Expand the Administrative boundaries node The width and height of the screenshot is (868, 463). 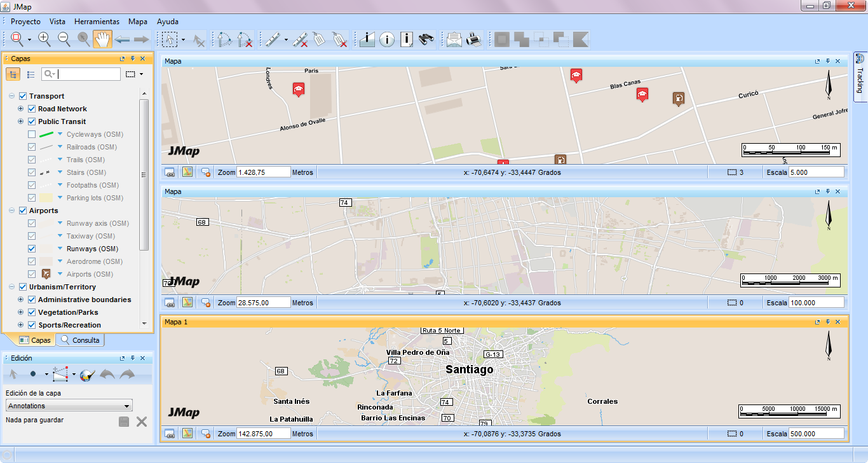coord(21,300)
